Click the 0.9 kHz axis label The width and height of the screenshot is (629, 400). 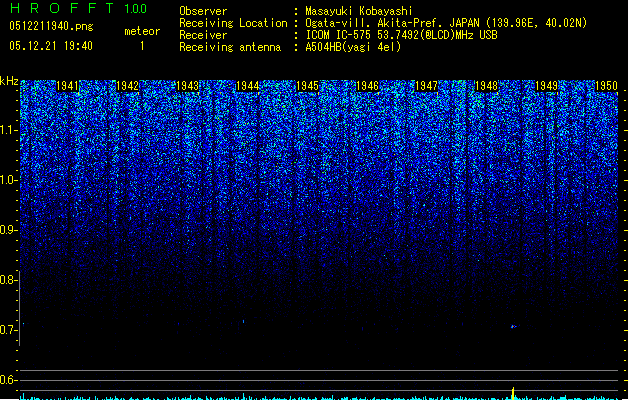click(9, 230)
